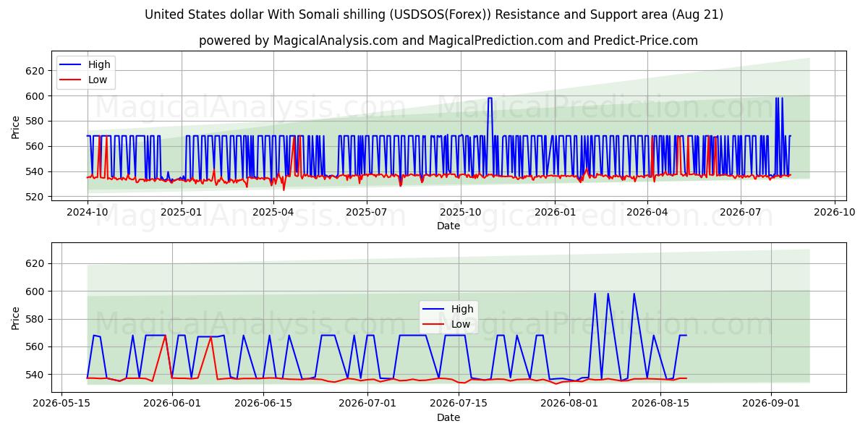The width and height of the screenshot is (868, 434).
Task: Click blue High line sample in upper legend
Action: [71, 65]
